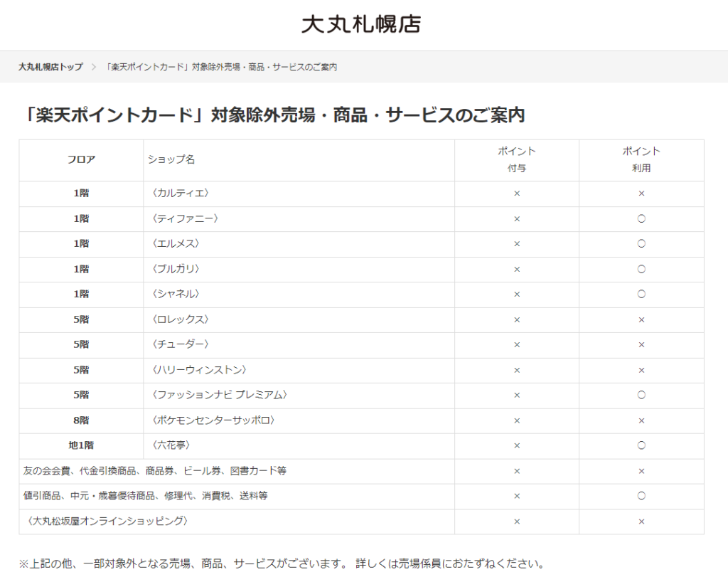This screenshot has width=728, height=577.
Task: Click the ポイント付与 × mark for ロレックス
Action: pos(517,319)
